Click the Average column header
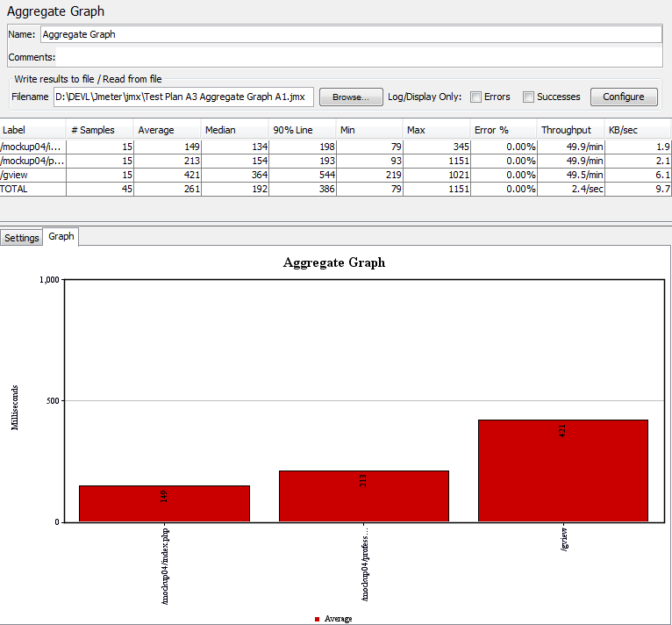 coord(167,130)
